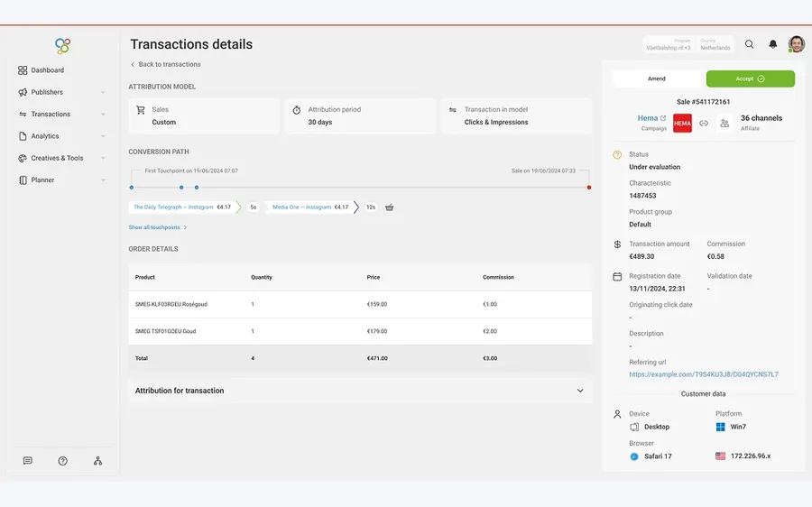Select SMEG KLF03RGEU Roségoud row
The width and height of the screenshot is (812, 507).
coord(360,305)
